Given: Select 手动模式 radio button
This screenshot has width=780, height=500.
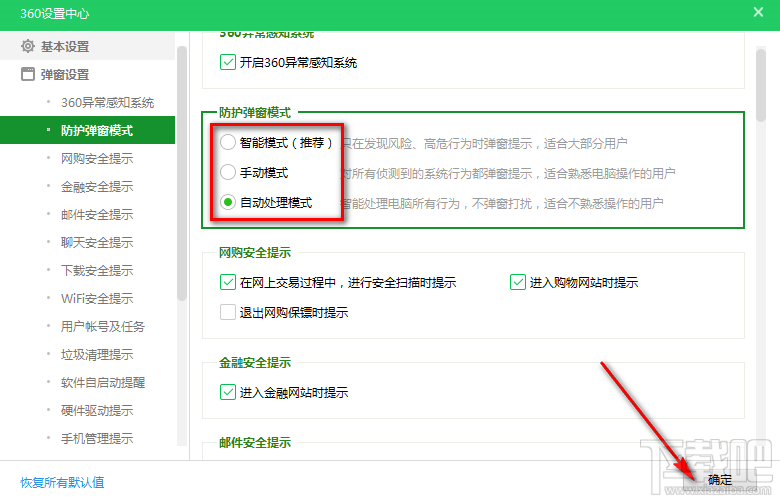Looking at the screenshot, I should (x=228, y=172).
